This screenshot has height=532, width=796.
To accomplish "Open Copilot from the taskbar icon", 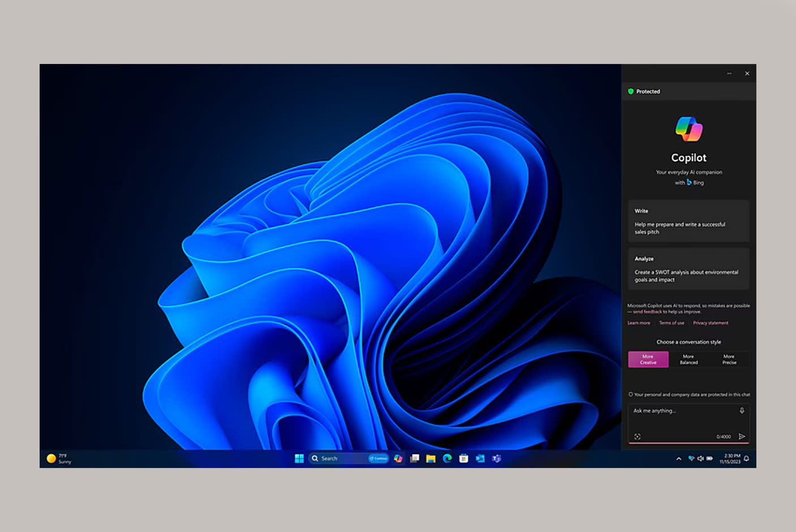I will click(399, 458).
